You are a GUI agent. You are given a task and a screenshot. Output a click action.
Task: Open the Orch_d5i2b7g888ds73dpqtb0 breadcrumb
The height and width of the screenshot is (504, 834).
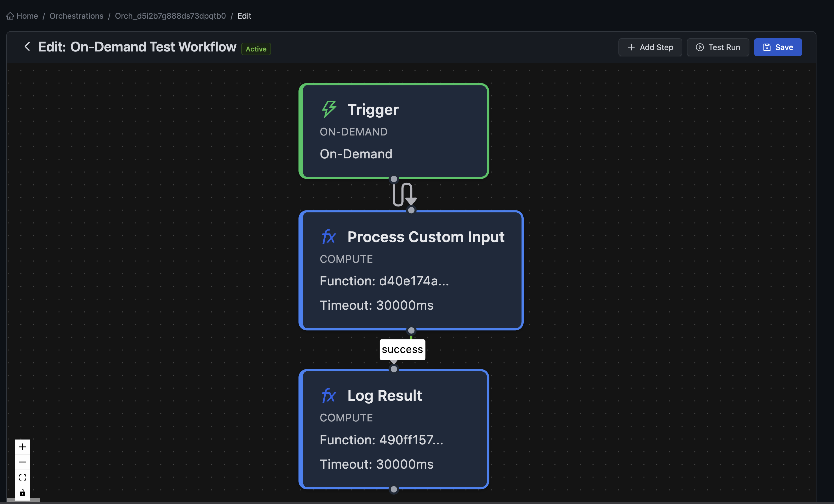click(x=170, y=16)
